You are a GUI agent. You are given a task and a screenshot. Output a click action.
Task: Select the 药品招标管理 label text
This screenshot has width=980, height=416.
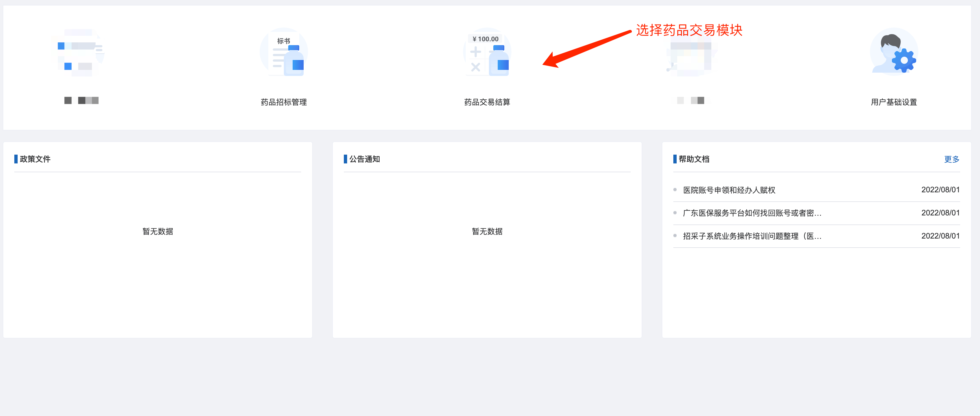pyautogui.click(x=284, y=102)
